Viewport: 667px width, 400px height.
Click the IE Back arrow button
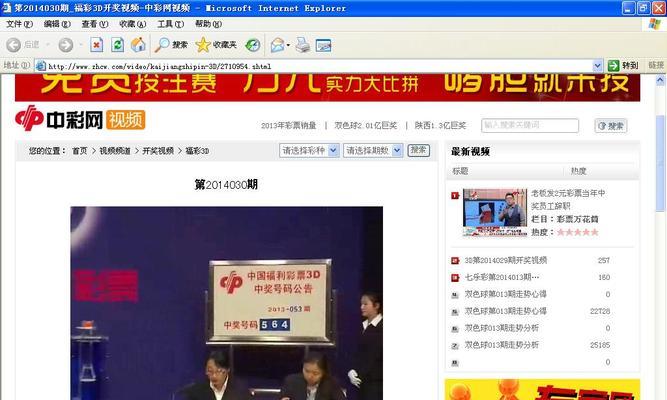click(x=13, y=45)
